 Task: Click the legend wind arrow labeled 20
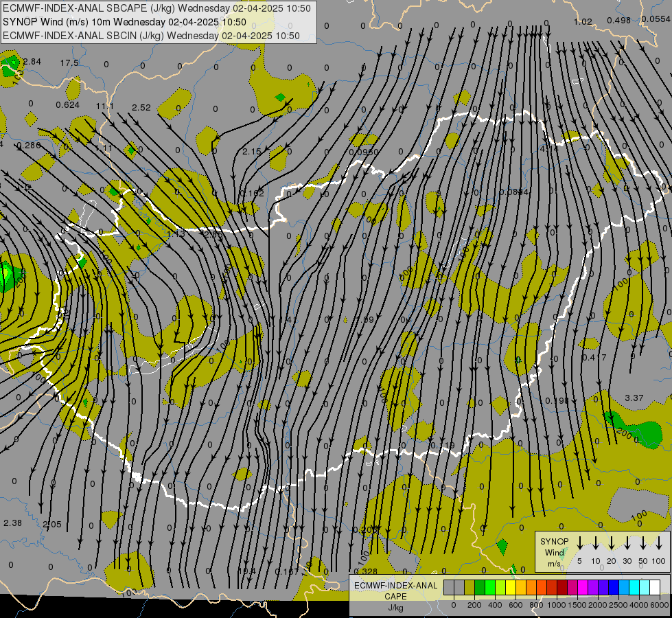612,543
